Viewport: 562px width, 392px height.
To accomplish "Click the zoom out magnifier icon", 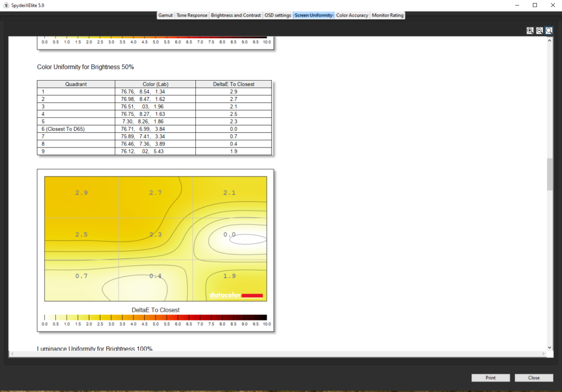I will point(539,31).
